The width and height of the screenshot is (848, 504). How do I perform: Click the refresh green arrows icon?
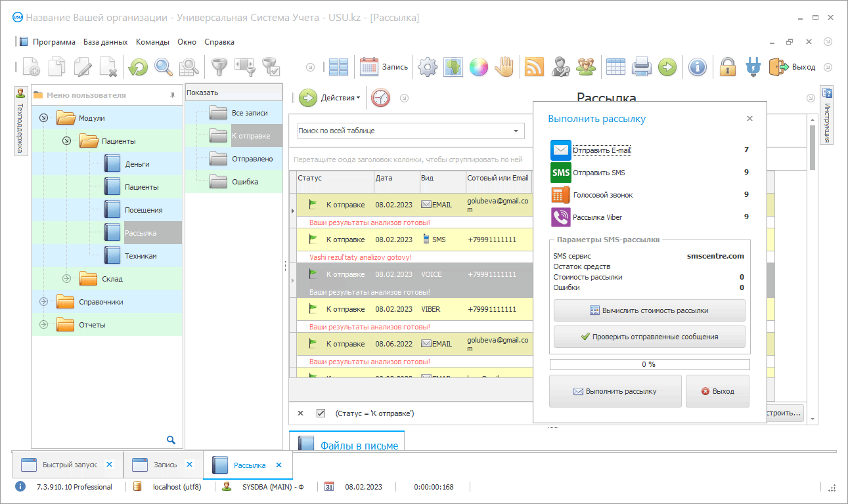pyautogui.click(x=138, y=66)
